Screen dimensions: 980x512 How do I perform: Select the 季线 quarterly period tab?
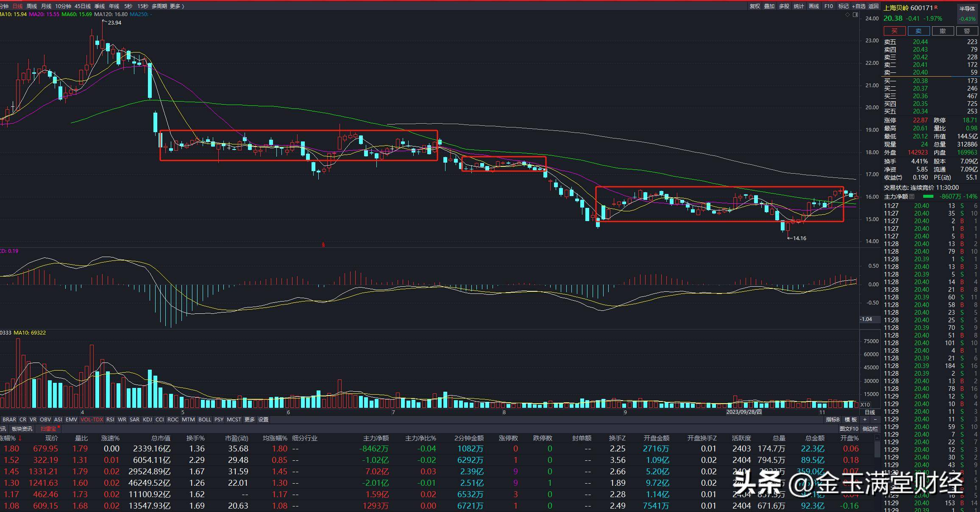tap(100, 6)
